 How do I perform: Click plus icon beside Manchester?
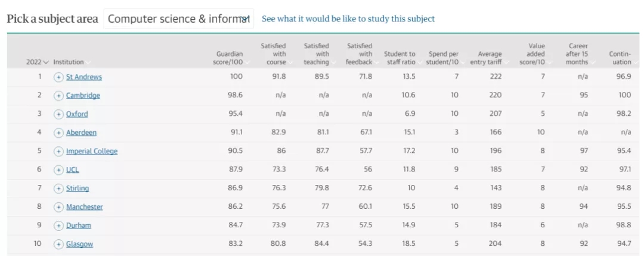click(58, 207)
